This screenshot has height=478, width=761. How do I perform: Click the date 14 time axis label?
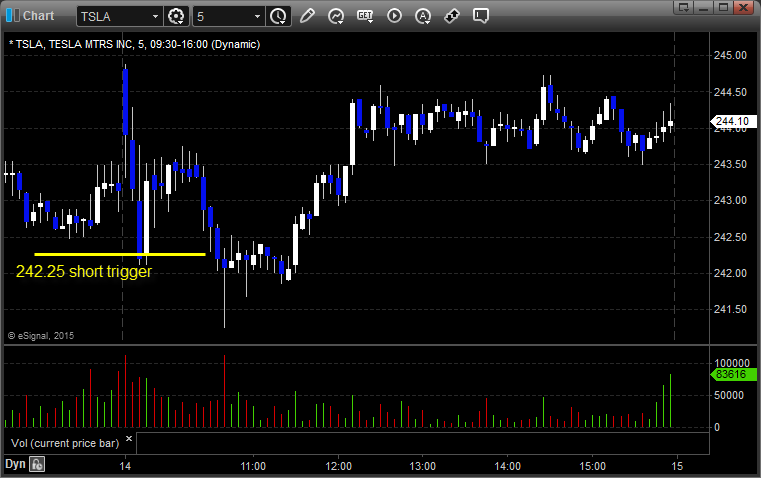(125, 466)
